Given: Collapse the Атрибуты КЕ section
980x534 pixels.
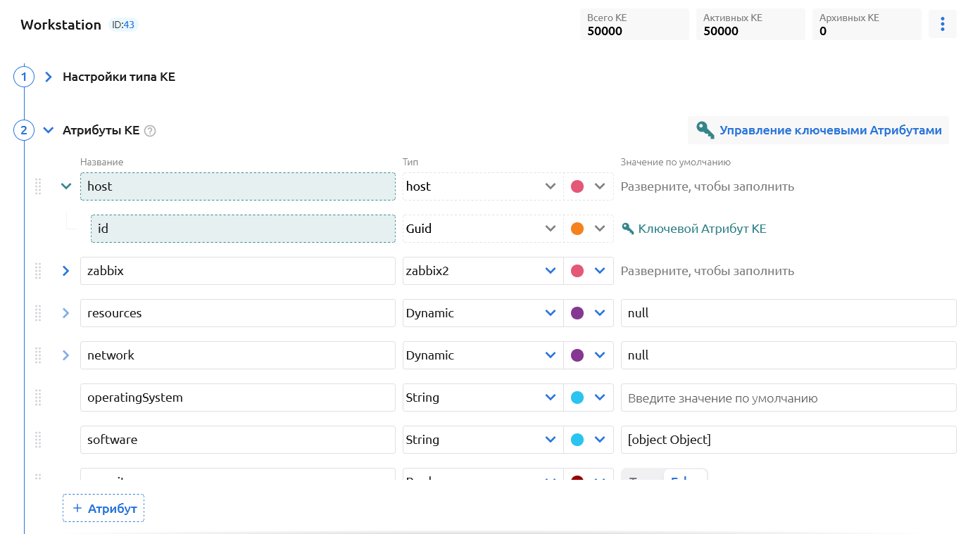Looking at the screenshot, I should (49, 130).
